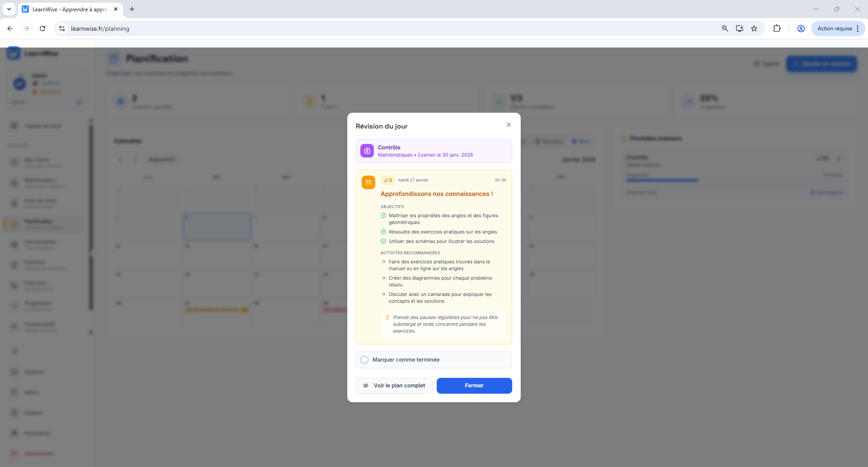This screenshot has height=467, width=868.
Task: Click the install app icon in the address bar
Action: 740,29
